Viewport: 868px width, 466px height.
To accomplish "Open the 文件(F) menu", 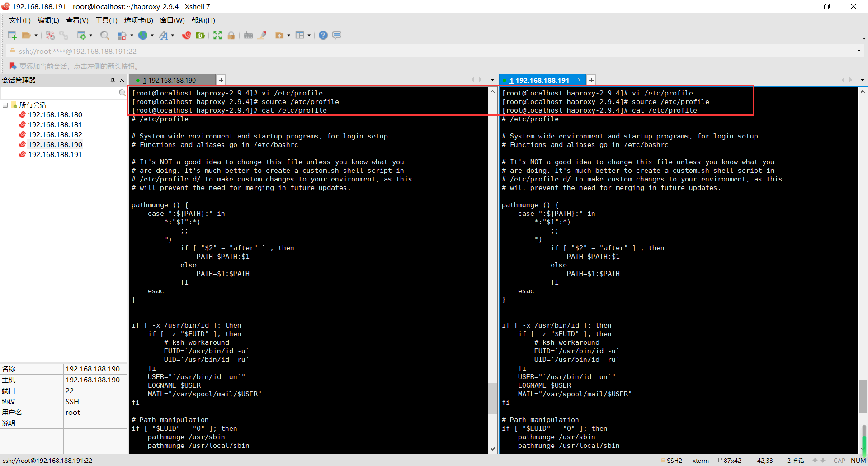I will 19,20.
